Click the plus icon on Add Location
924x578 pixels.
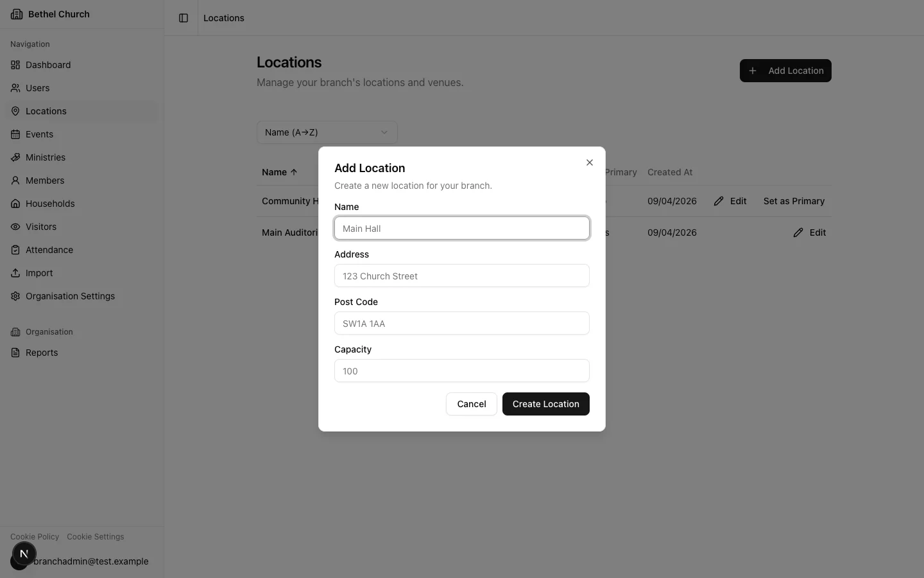(753, 71)
